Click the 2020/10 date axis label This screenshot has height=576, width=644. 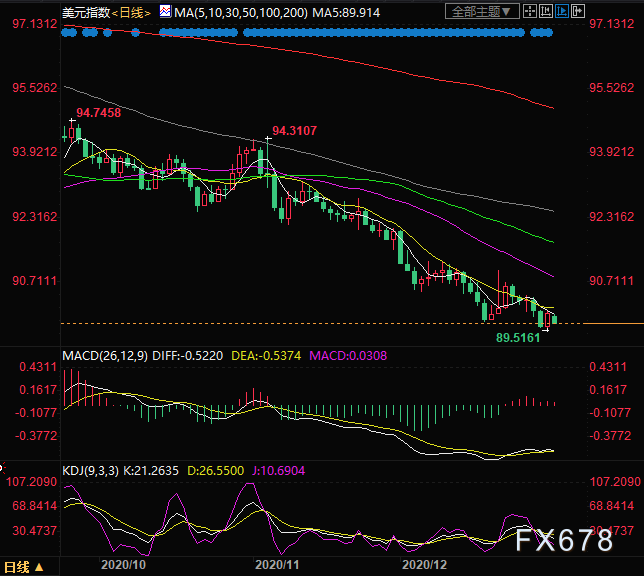point(123,565)
